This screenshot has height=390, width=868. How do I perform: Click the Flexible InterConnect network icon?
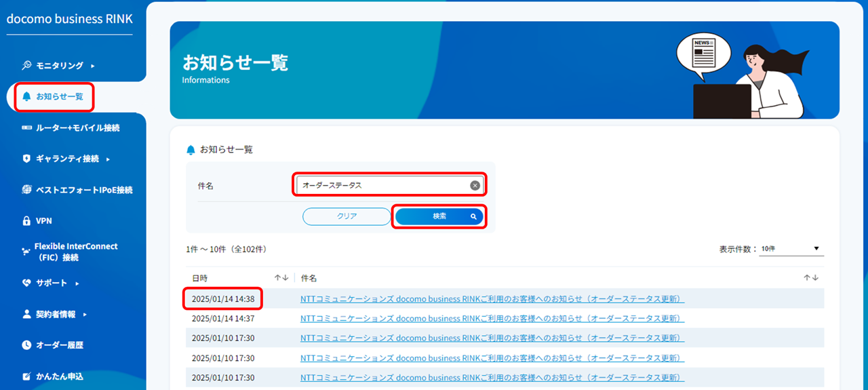[26, 252]
